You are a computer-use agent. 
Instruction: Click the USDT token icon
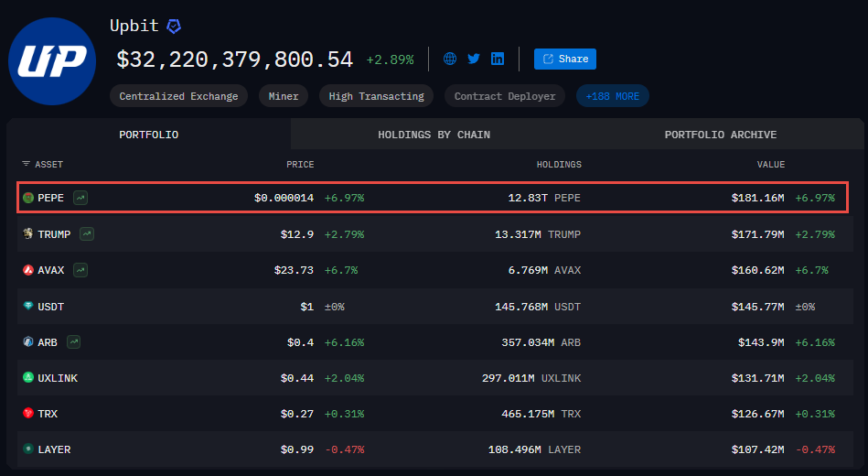(28, 306)
